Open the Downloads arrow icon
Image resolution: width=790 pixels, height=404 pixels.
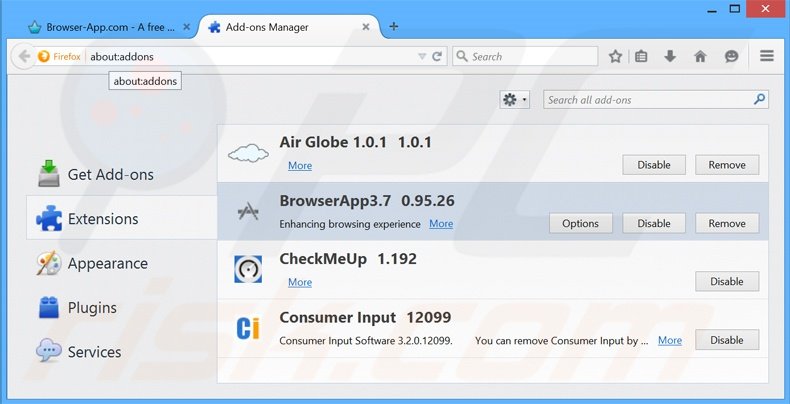point(670,56)
